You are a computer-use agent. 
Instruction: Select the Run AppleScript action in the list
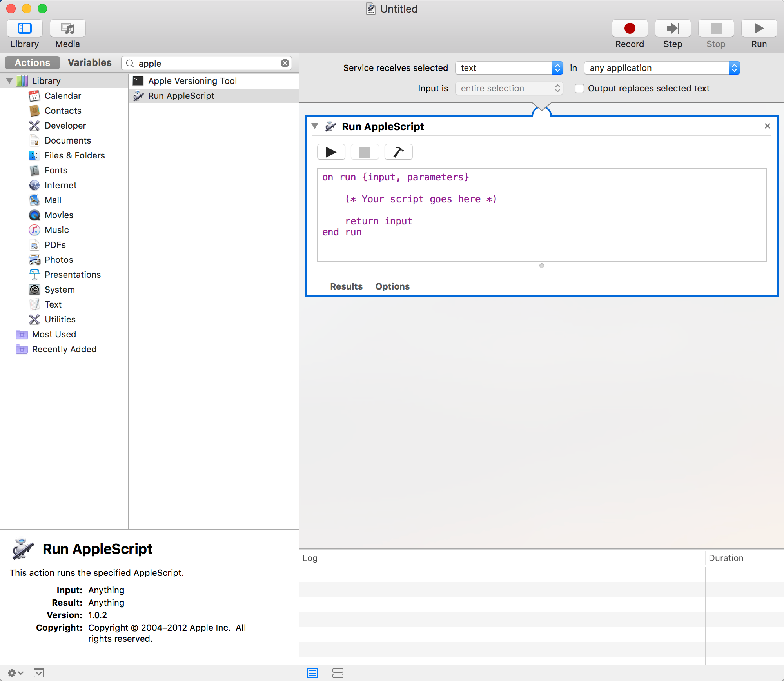(x=214, y=96)
